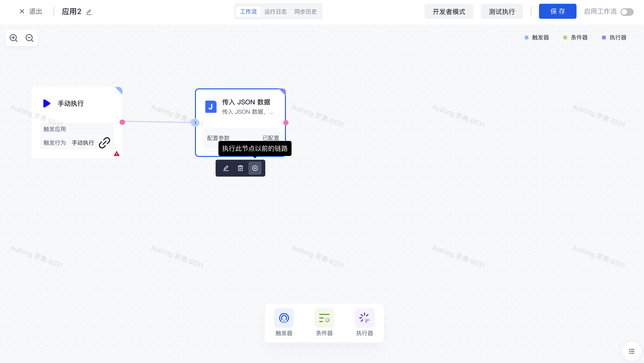
Task: Enable 开发者模式
Action: [x=449, y=11]
